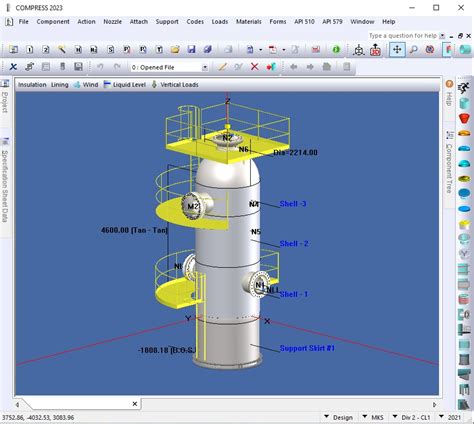Select the magnifier zoom tool
The image size is (474, 424).
[x=414, y=50]
